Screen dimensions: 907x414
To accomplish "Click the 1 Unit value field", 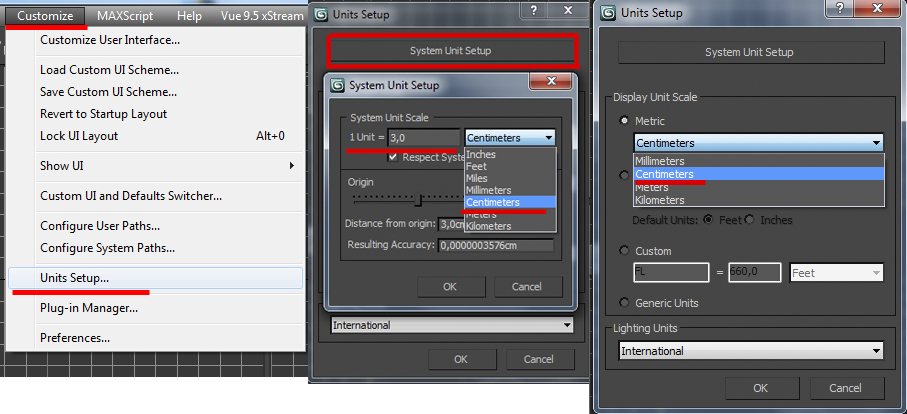I will 424,138.
